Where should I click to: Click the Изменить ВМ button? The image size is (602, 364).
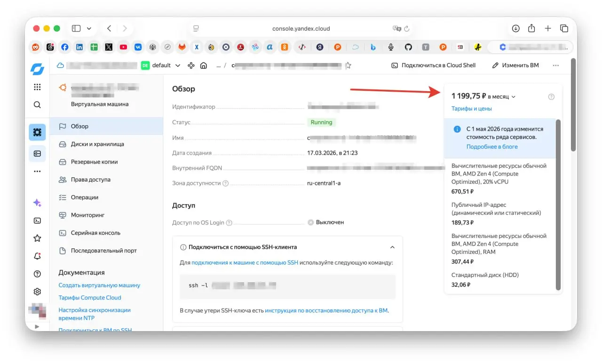(x=516, y=66)
